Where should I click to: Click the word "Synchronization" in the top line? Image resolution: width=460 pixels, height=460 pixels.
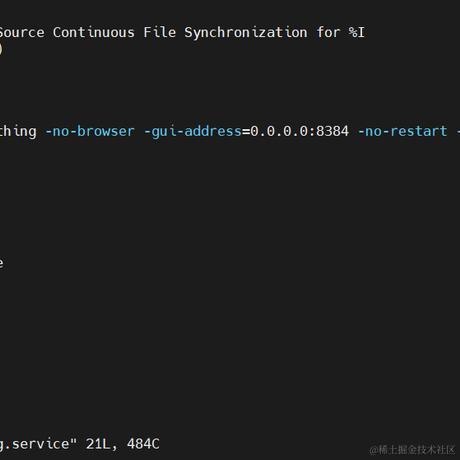tap(246, 33)
